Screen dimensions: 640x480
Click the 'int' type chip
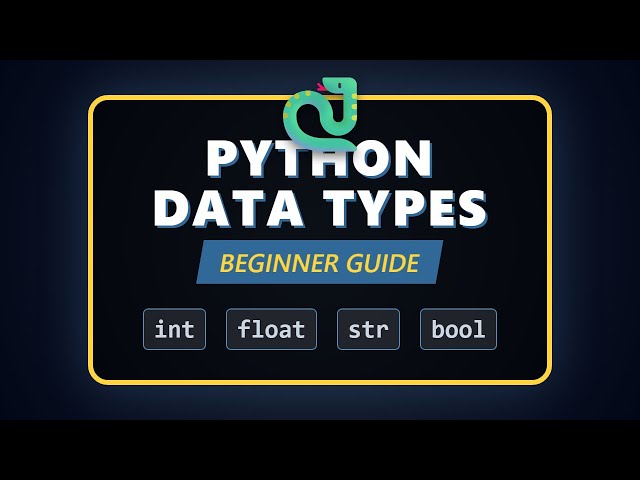[174, 329]
